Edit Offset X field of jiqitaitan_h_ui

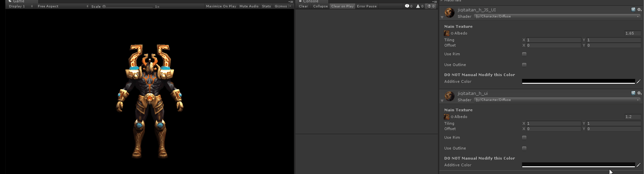pos(554,129)
